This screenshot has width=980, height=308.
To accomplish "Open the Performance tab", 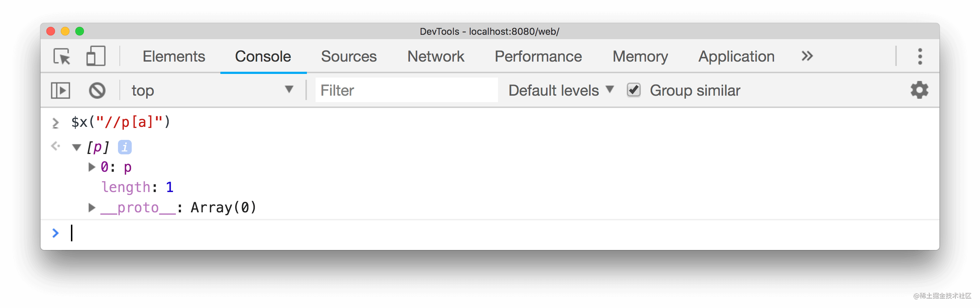I will [538, 57].
